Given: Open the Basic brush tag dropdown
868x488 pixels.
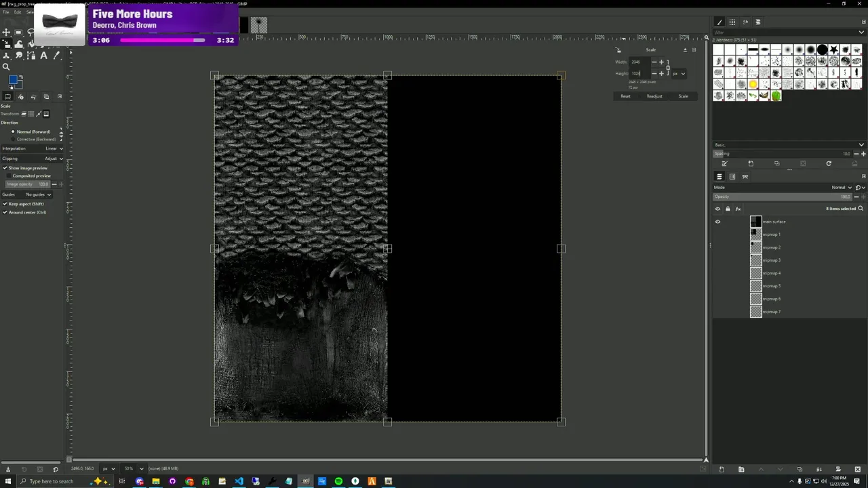Looking at the screenshot, I should click(x=789, y=145).
